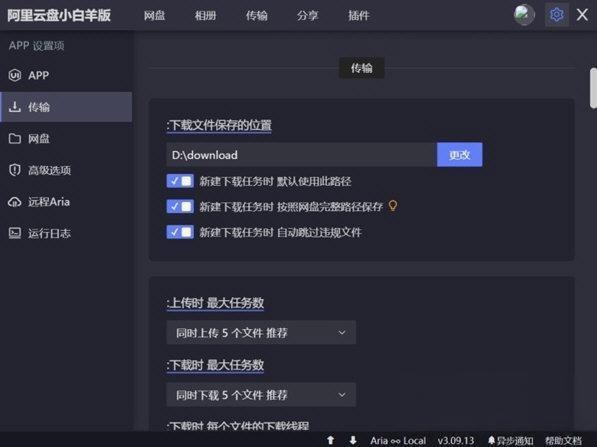
Task: Click the D:\download path field
Action: 302,155
